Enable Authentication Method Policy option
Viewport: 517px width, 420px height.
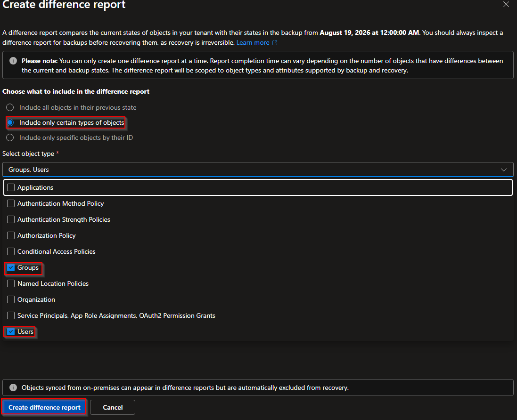[11, 203]
